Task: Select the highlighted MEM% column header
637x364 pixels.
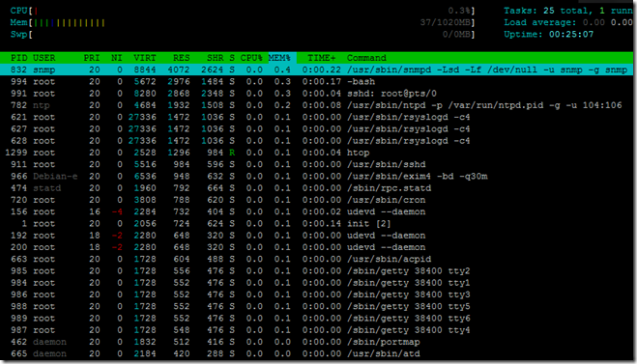Action: 282,58
